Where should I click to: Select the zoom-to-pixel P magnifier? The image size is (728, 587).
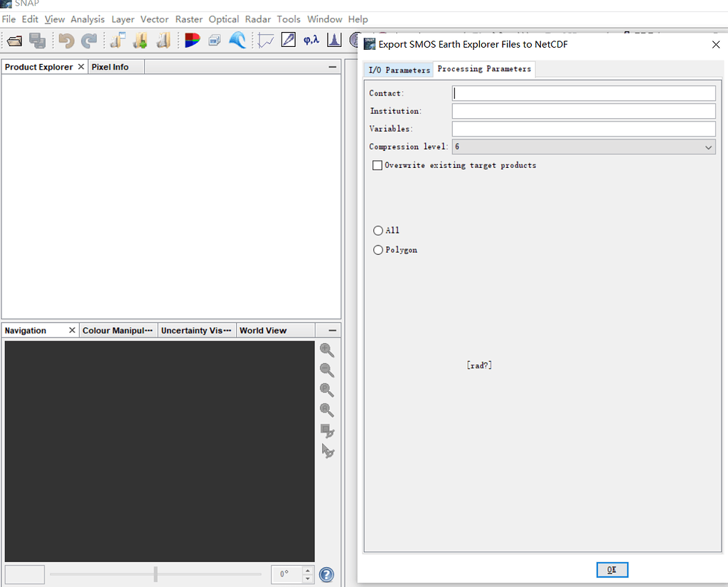(x=326, y=390)
